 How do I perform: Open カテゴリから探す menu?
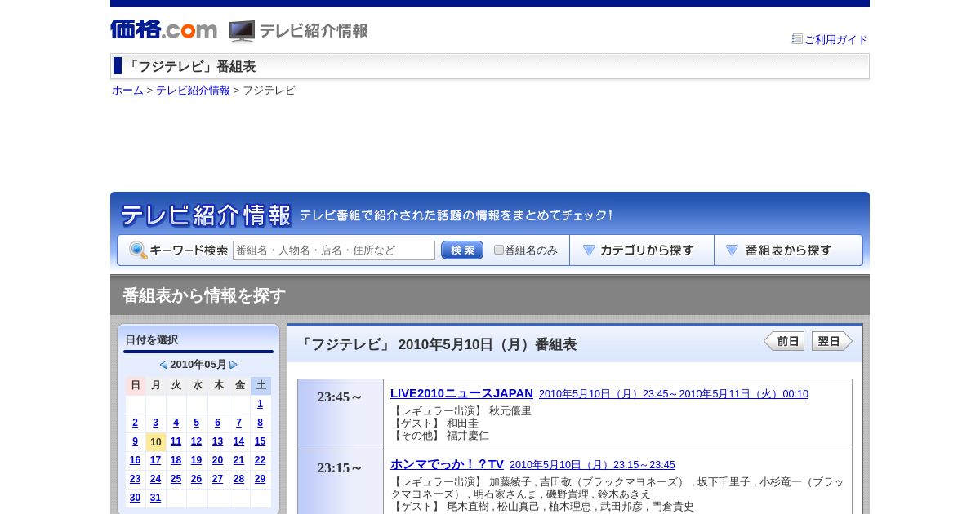tap(642, 250)
